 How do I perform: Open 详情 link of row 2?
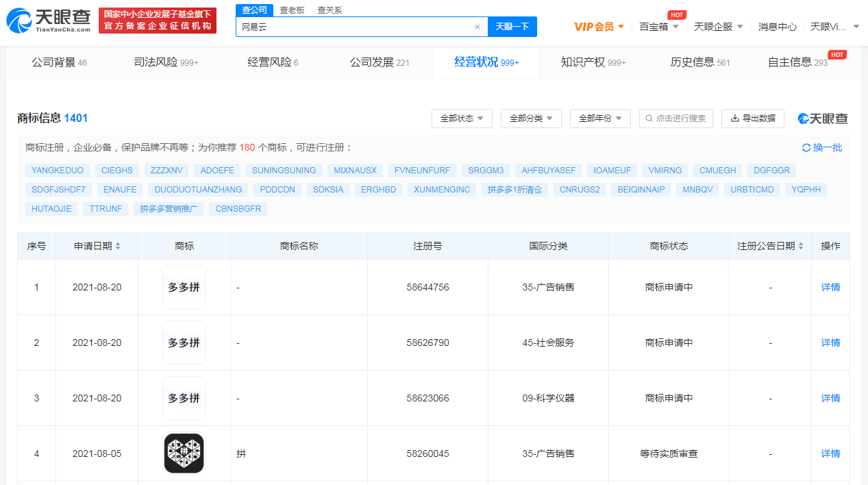coord(830,343)
